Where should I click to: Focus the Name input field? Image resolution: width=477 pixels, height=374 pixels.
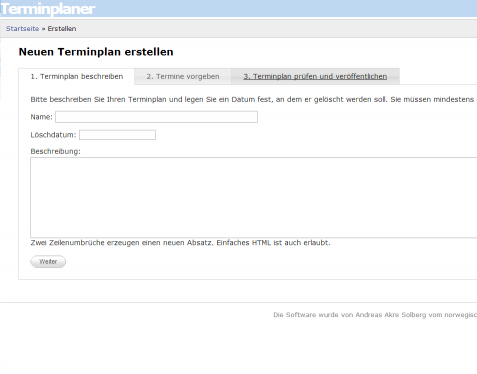[x=156, y=117]
